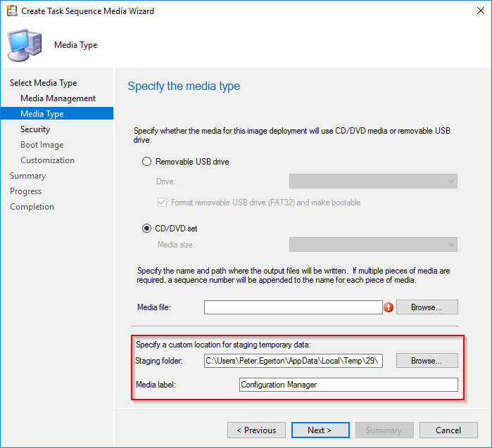Click into the Media label text field
The image size is (492, 448).
click(348, 385)
